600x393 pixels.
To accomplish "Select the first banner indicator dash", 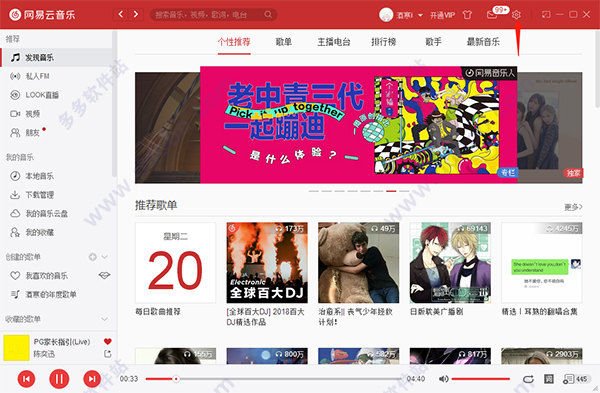I will click(x=314, y=191).
